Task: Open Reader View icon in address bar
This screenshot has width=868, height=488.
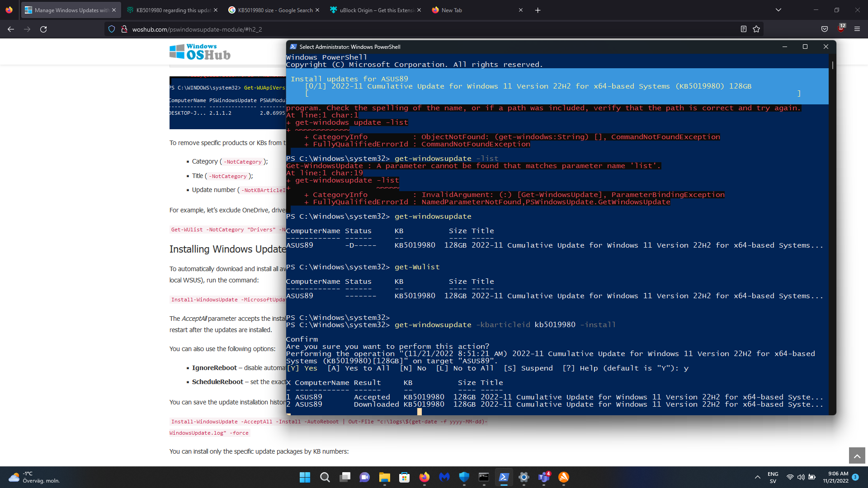Action: point(743,29)
